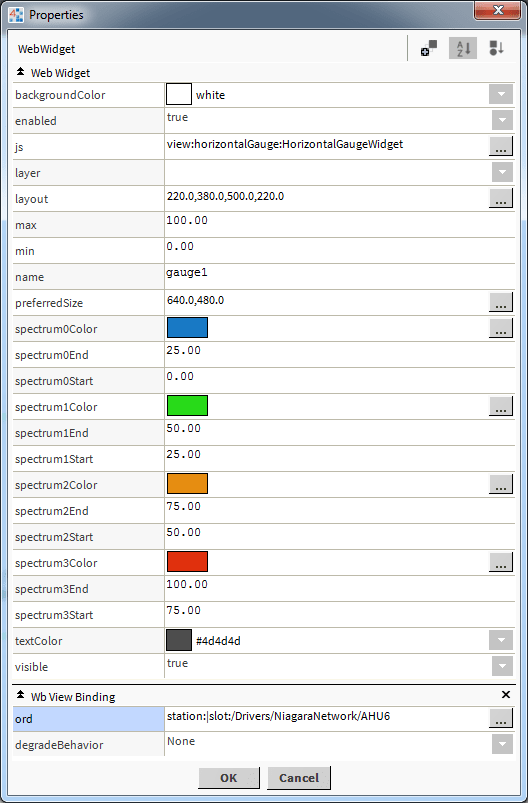
Task: Click the layout value 220.0,380.0,500.0,220.0
Action: [225, 196]
